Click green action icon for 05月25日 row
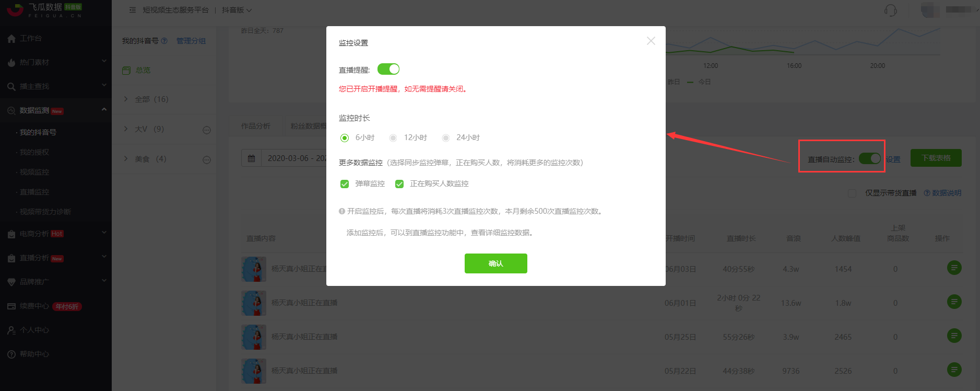The width and height of the screenshot is (980, 391). tap(954, 336)
